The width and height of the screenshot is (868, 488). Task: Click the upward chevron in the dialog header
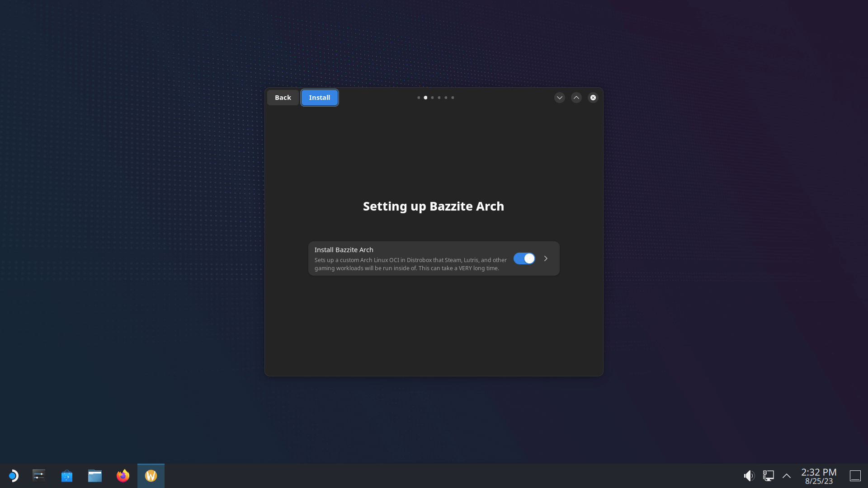(576, 97)
